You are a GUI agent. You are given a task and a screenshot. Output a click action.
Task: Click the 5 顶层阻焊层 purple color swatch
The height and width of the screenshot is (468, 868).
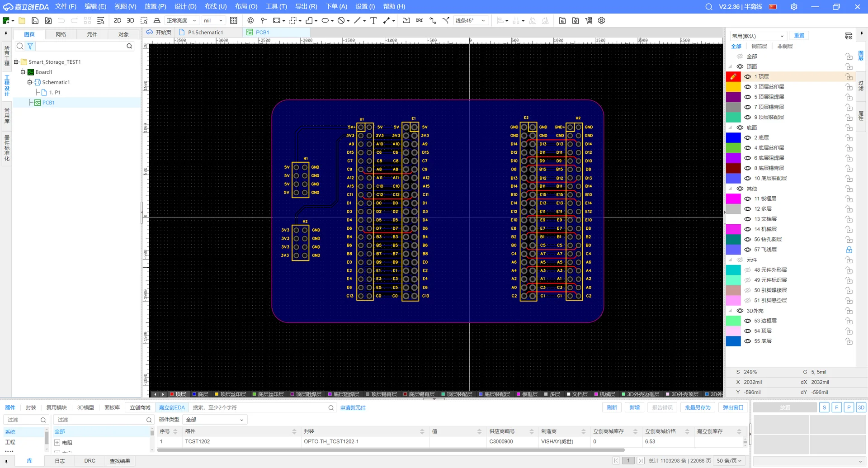[x=733, y=97]
